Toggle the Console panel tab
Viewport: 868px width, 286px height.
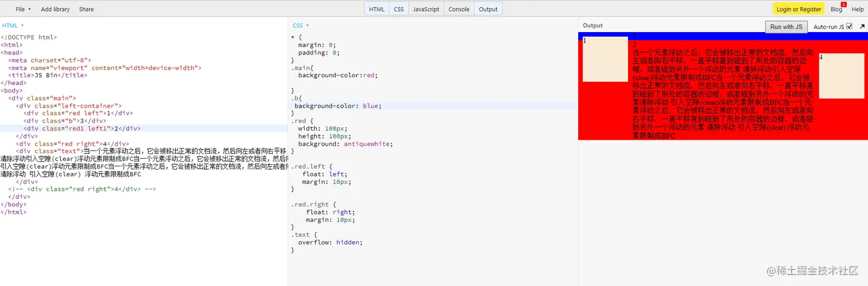pos(459,9)
